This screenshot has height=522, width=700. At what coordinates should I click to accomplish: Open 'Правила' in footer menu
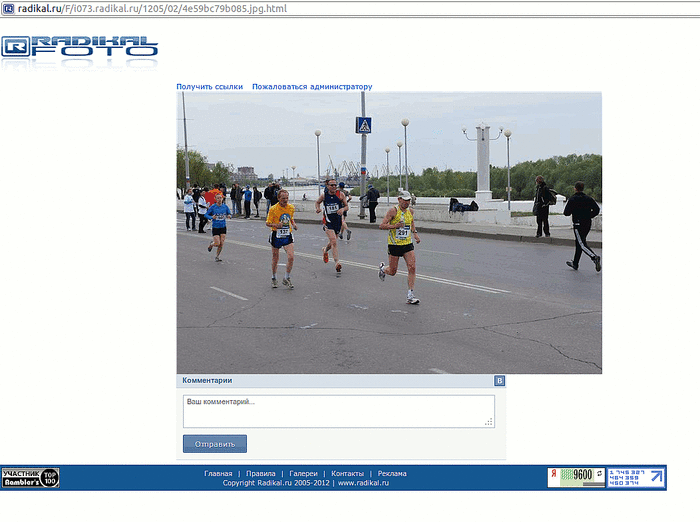point(261,473)
